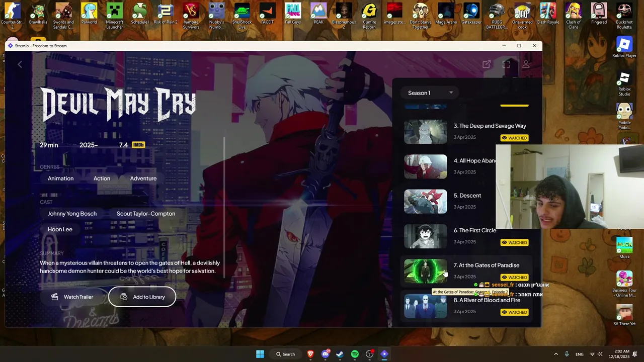
Task: Click WATCHED badge on episode 3
Action: pyautogui.click(x=514, y=138)
